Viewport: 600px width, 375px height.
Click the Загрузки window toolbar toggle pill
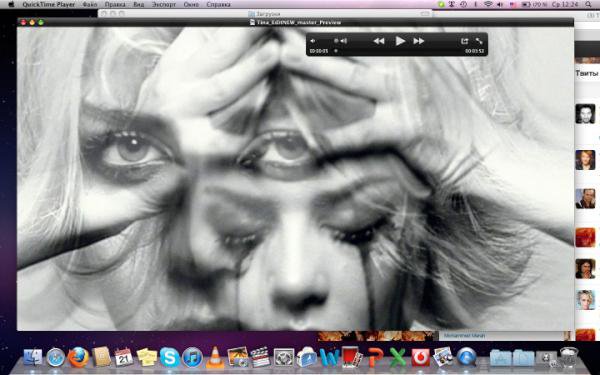pos(425,14)
